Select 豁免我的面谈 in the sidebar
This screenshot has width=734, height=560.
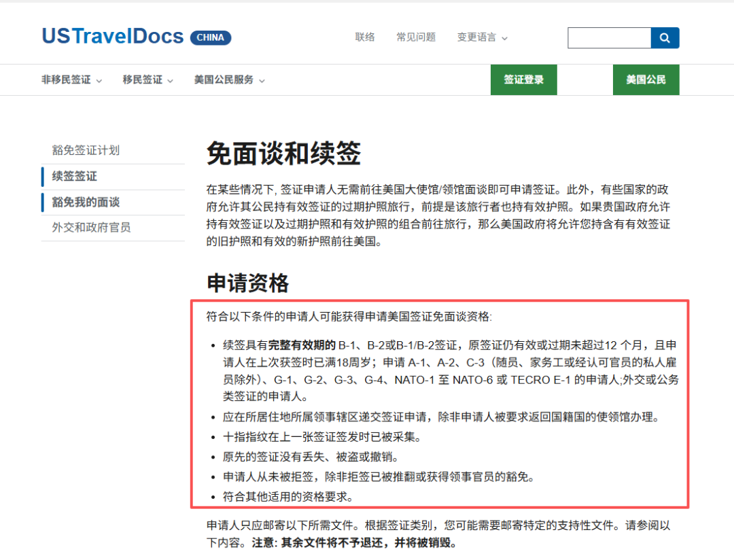pos(86,202)
